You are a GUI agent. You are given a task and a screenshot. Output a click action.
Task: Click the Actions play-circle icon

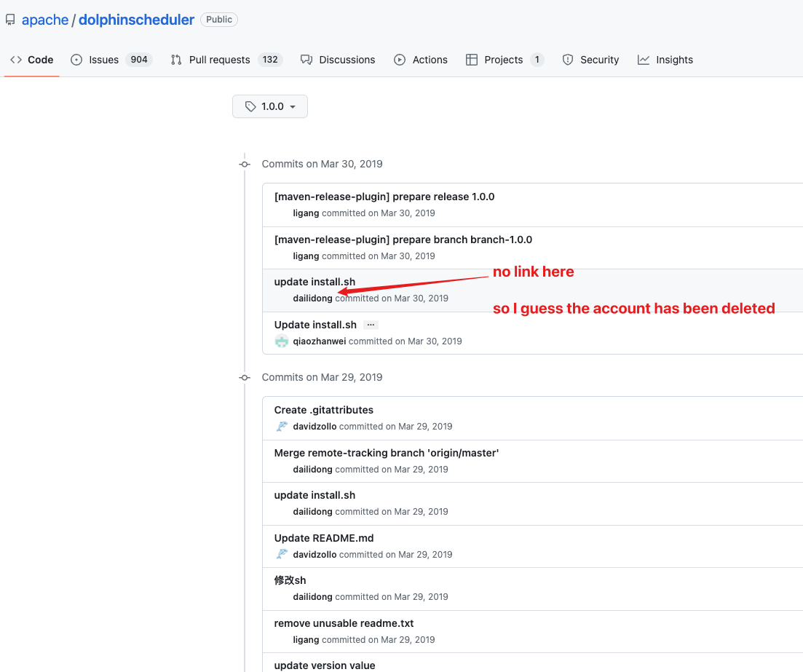click(400, 60)
